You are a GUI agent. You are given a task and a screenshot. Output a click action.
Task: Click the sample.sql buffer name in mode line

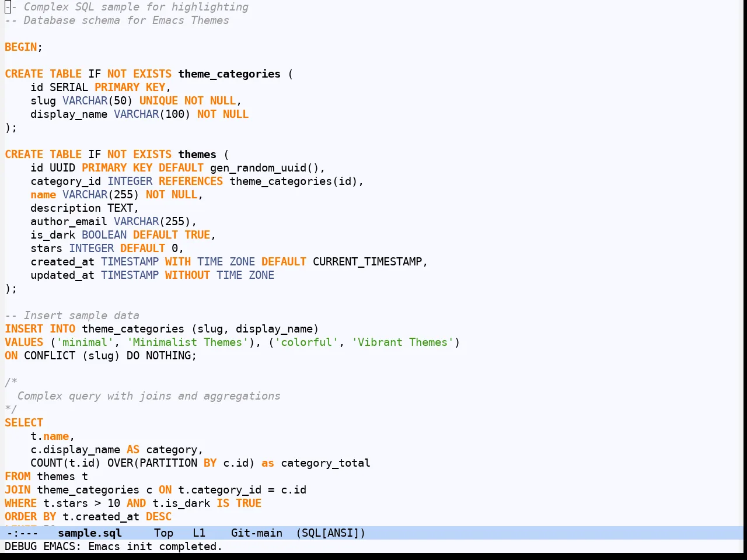90,533
